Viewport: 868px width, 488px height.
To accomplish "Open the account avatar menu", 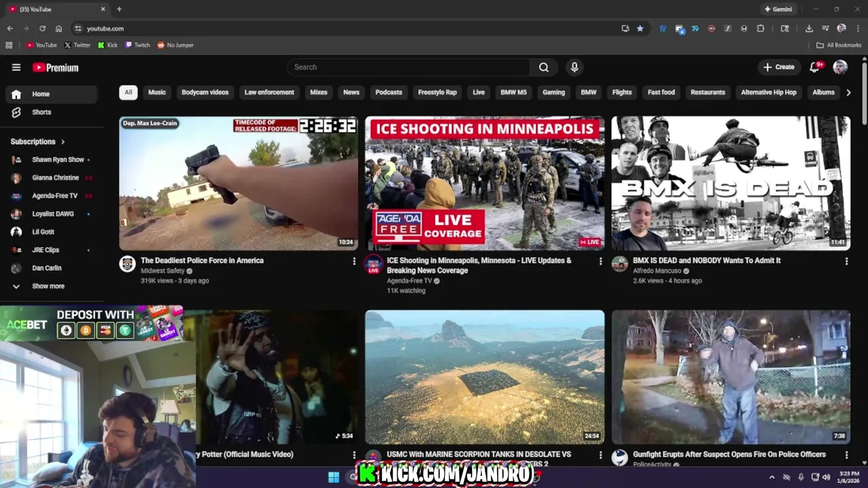I will click(x=840, y=67).
